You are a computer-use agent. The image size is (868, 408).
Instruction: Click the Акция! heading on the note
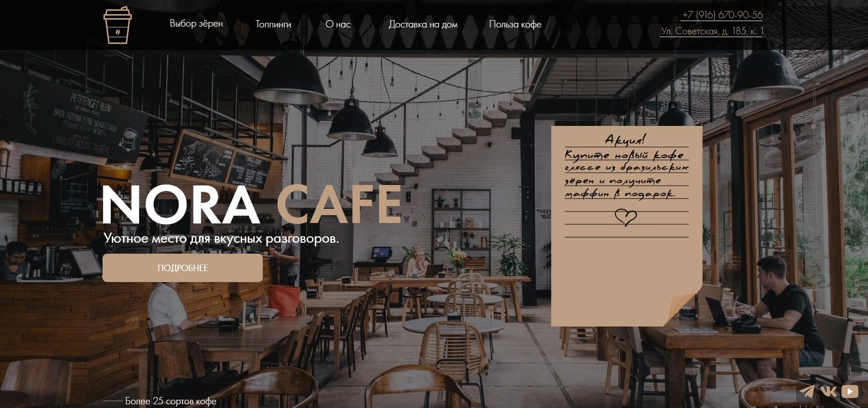[626, 139]
